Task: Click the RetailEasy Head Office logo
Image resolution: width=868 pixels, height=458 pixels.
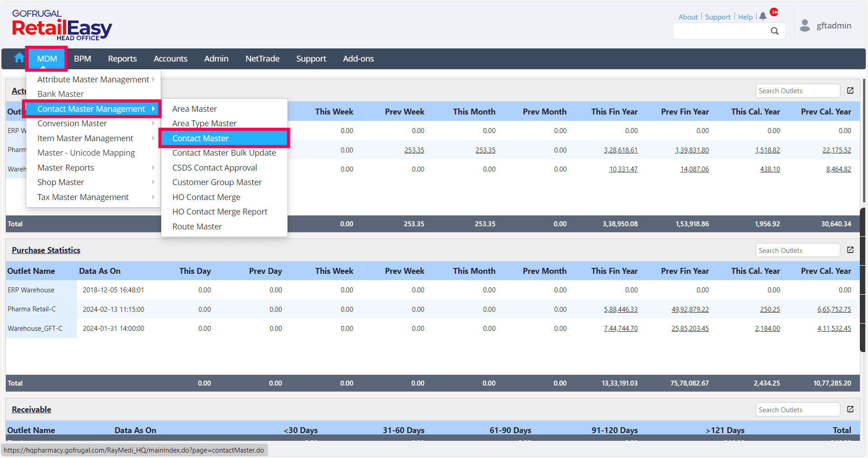Action: point(62,26)
